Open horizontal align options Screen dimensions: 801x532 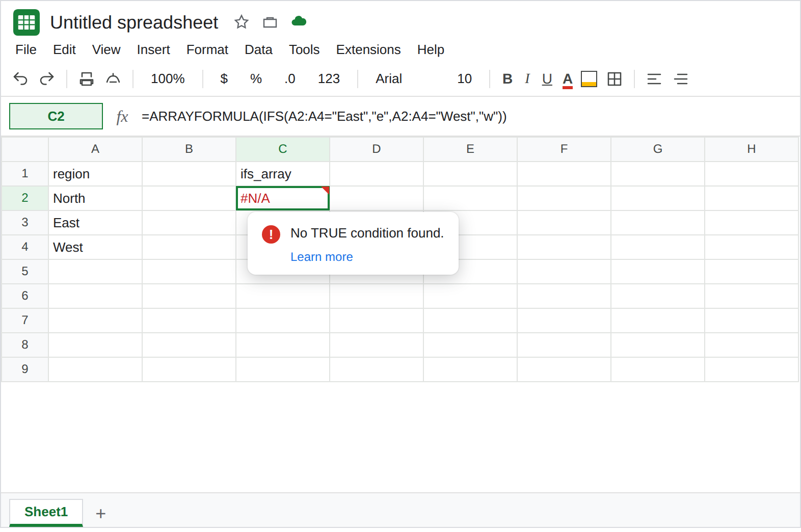654,79
